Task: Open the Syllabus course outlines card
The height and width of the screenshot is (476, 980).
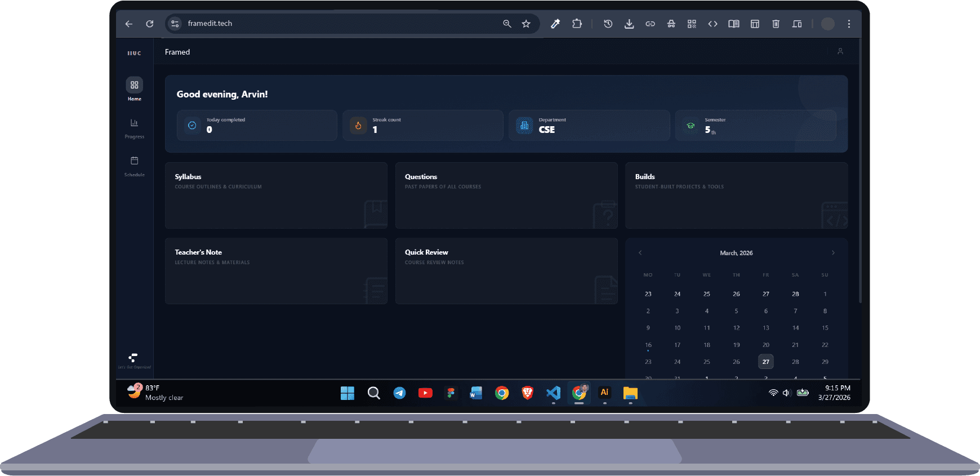Action: pos(276,195)
